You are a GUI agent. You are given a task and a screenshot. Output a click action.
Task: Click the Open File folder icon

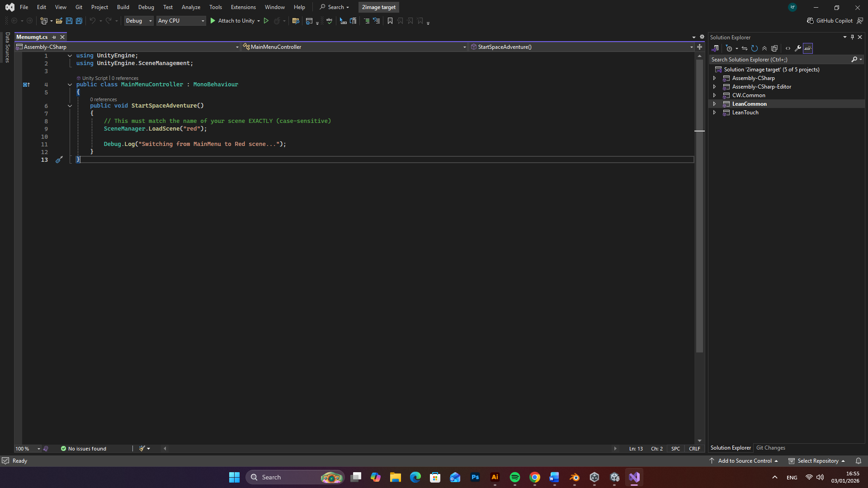59,21
